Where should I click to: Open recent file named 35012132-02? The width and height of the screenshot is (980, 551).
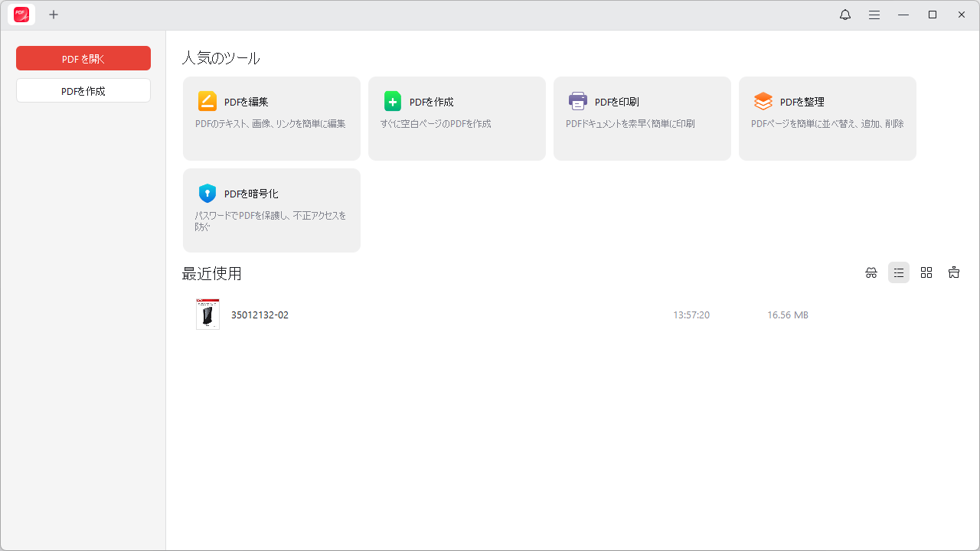click(260, 315)
